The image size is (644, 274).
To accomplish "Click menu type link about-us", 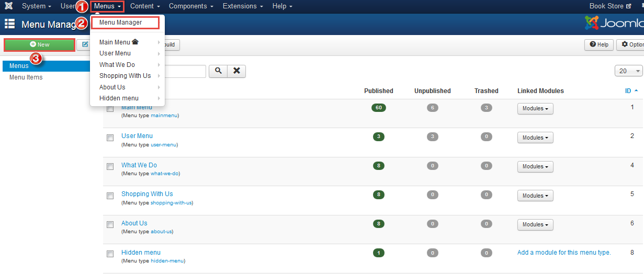I will click(161, 232).
